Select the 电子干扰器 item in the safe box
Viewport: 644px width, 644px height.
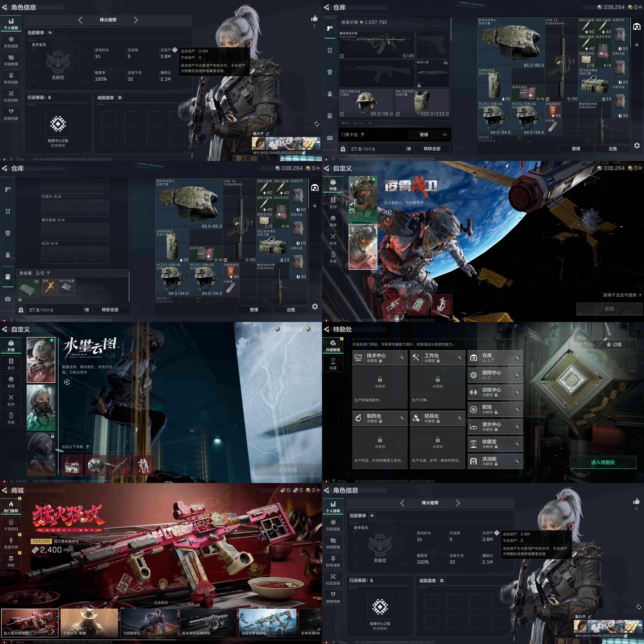click(67, 287)
